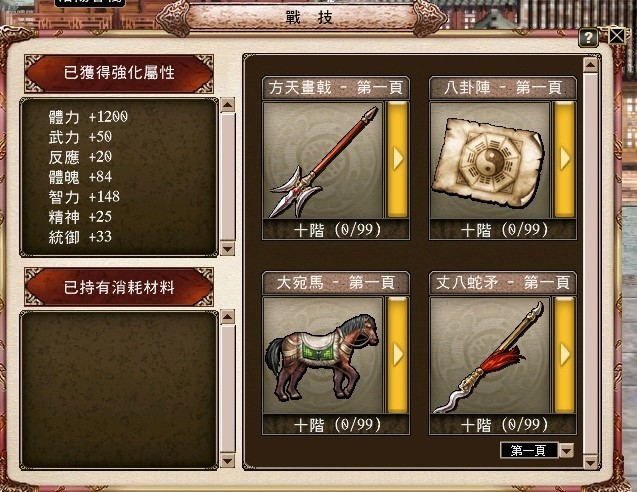Select the 大宛馬 horse image
Image resolution: width=637 pixels, height=492 pixels.
[x=323, y=355]
